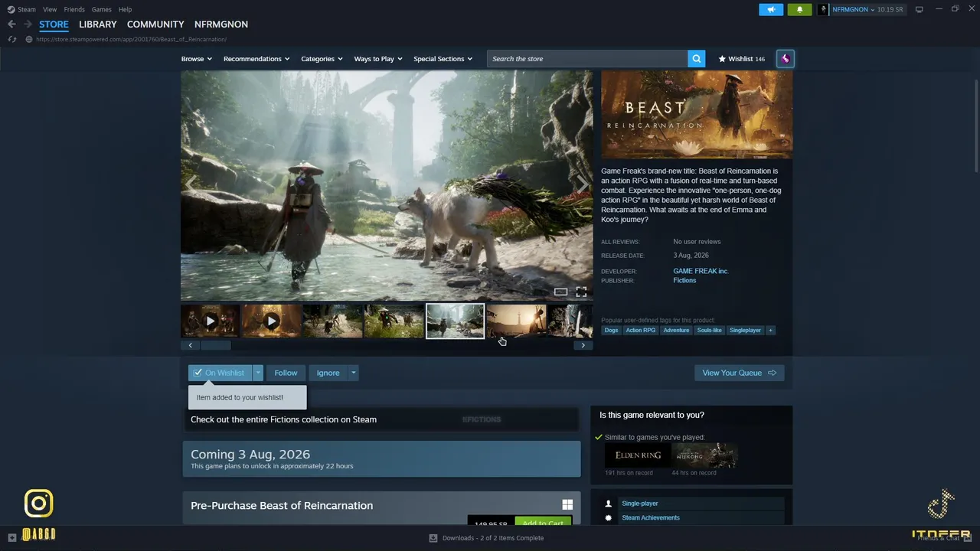Follow this game

click(x=286, y=373)
